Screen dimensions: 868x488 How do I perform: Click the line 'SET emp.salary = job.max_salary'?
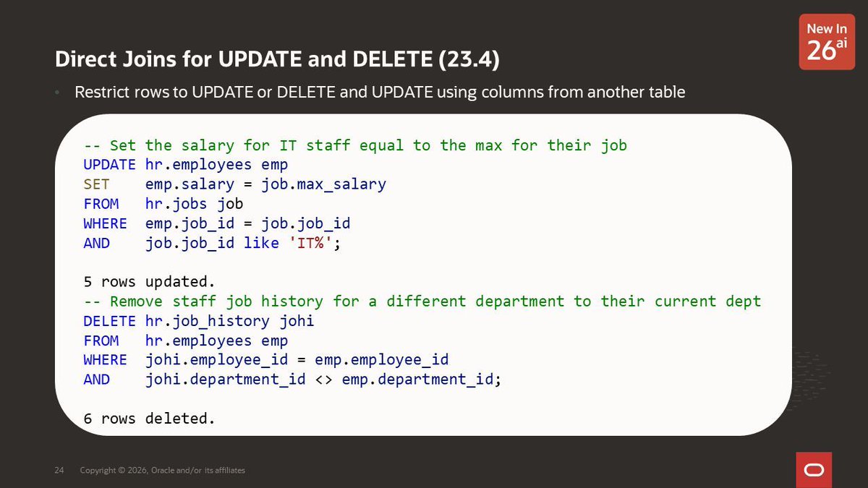pos(234,184)
